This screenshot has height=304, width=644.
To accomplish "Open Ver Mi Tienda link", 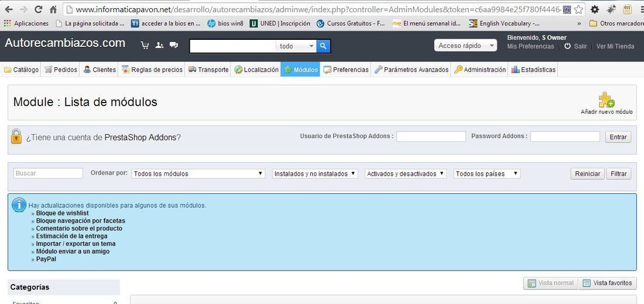I will tap(615, 46).
